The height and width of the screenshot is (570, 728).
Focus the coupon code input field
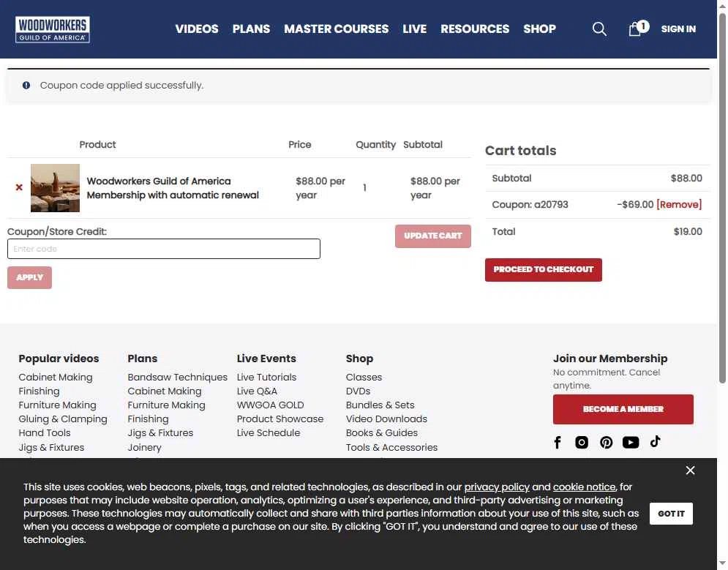pos(164,249)
